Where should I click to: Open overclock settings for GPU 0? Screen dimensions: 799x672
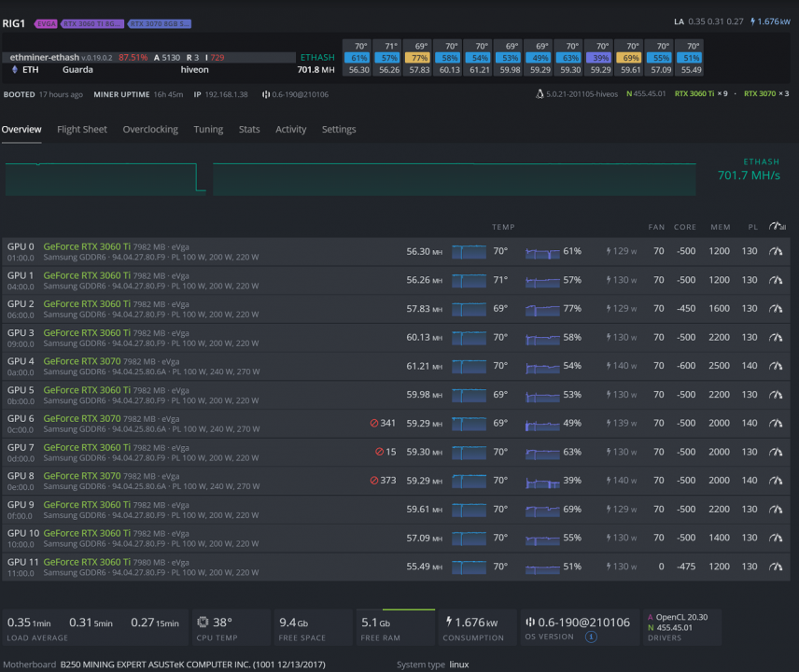[x=776, y=251]
